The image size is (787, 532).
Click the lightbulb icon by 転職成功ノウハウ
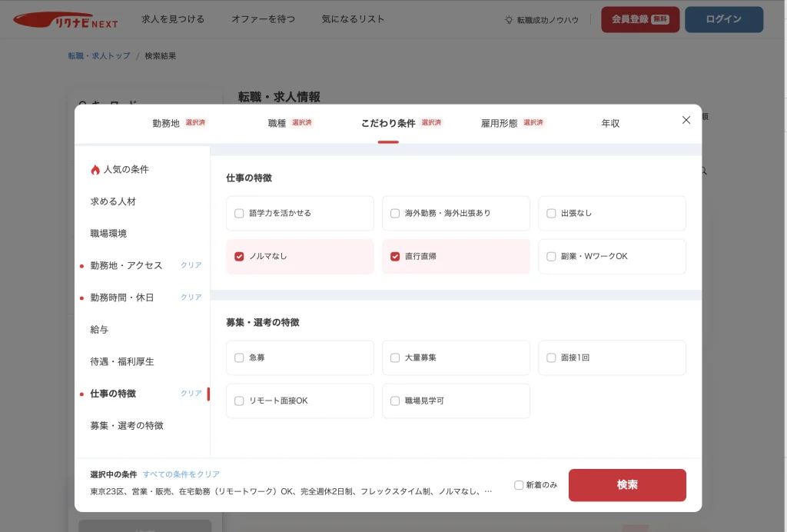click(509, 20)
